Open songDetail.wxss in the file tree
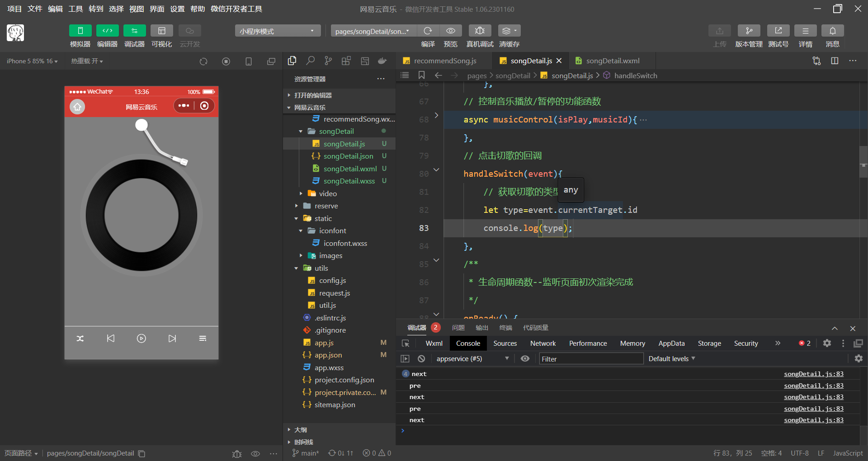The image size is (868, 461). coord(349,181)
